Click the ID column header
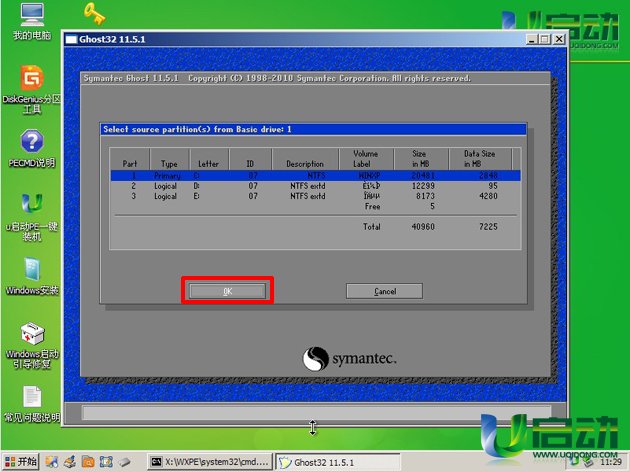 250,159
